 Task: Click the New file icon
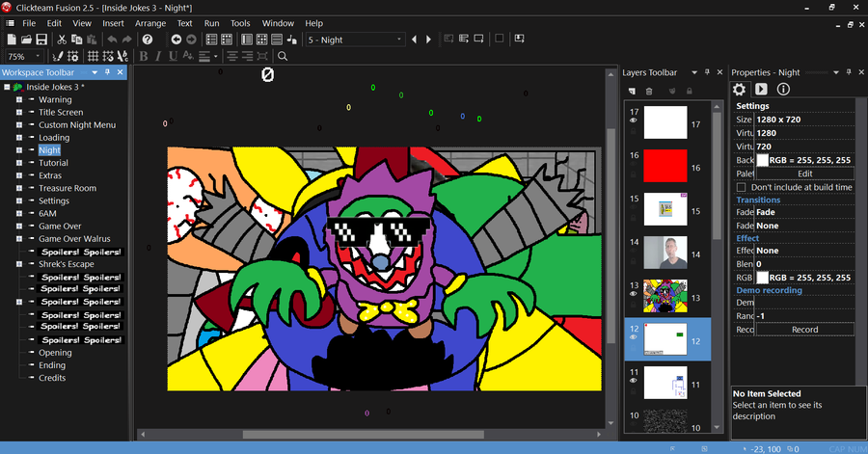click(x=12, y=40)
